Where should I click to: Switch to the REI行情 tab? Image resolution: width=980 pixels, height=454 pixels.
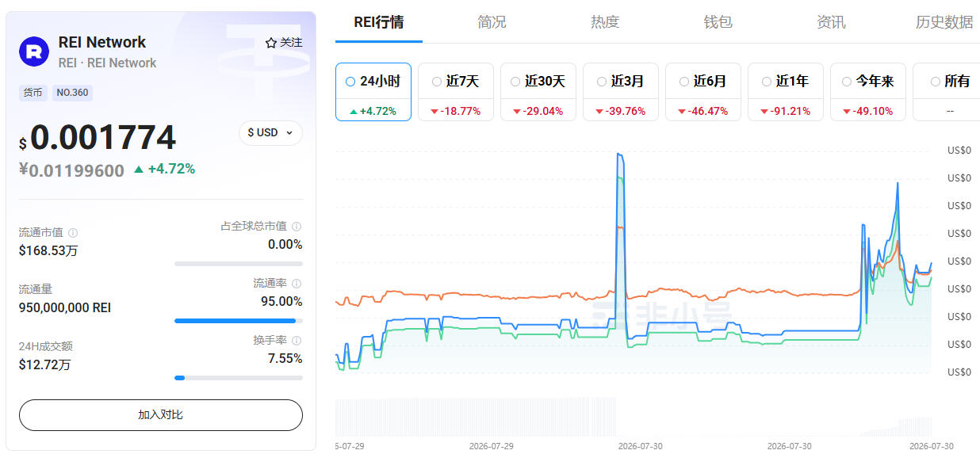(x=379, y=22)
